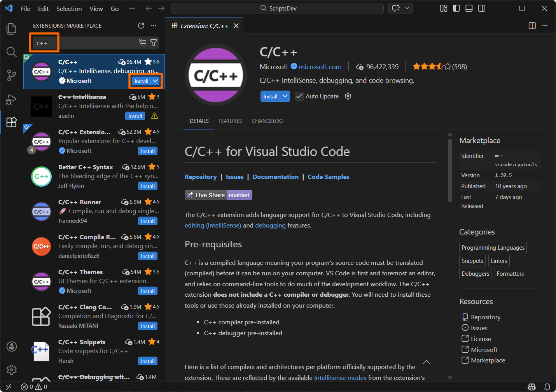Open the Copilot chat dropdown chevron
The width and height of the screenshot is (556, 392).
(407, 8)
